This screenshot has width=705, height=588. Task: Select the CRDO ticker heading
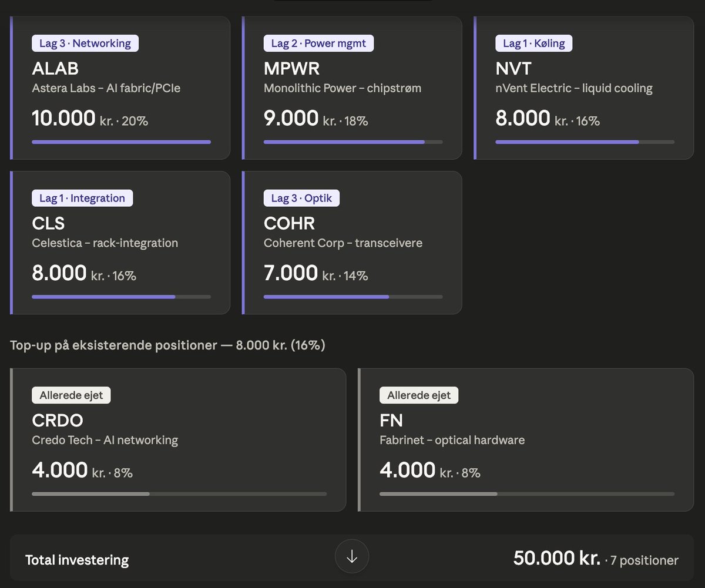click(x=58, y=421)
